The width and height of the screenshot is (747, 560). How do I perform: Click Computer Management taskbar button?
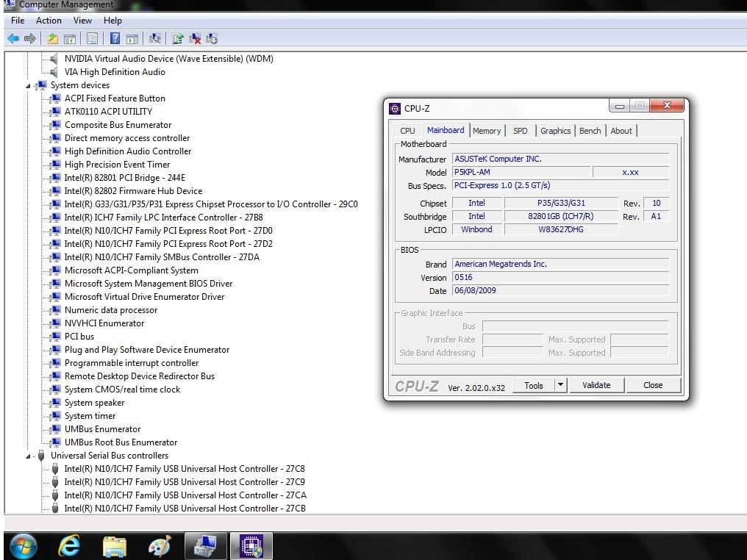206,546
